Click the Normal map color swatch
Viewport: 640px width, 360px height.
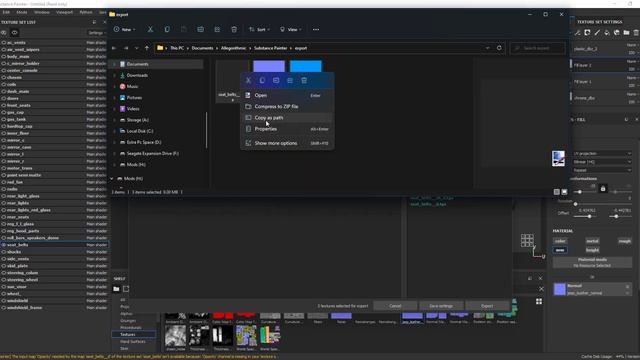tap(560, 289)
